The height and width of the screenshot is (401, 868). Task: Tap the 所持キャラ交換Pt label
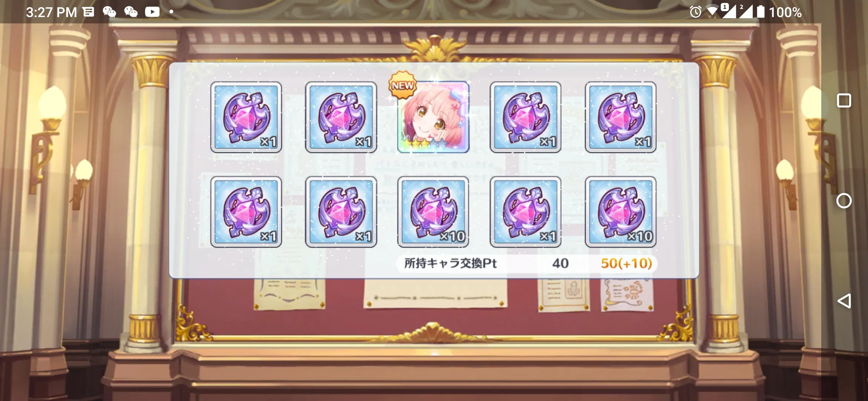pos(450,263)
